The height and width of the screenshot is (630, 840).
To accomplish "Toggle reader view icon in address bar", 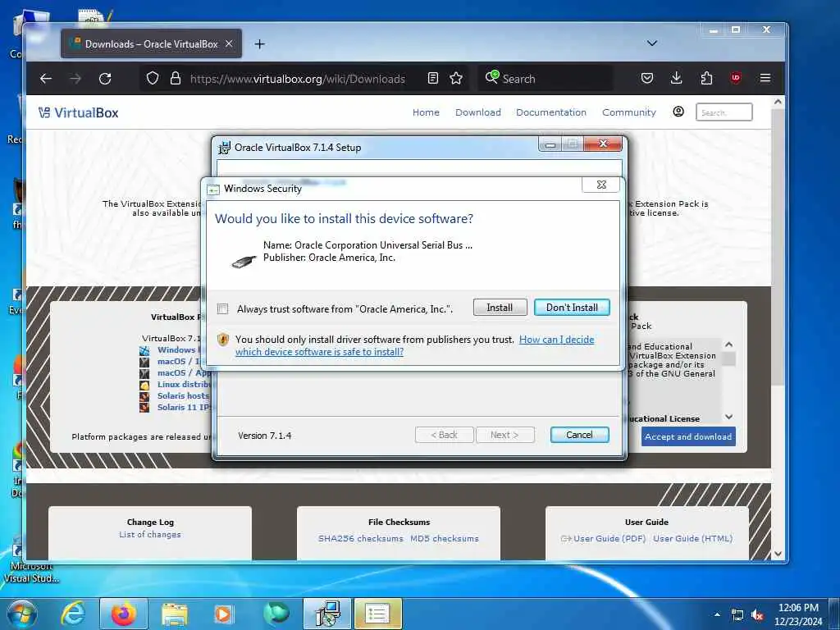I will [433, 79].
